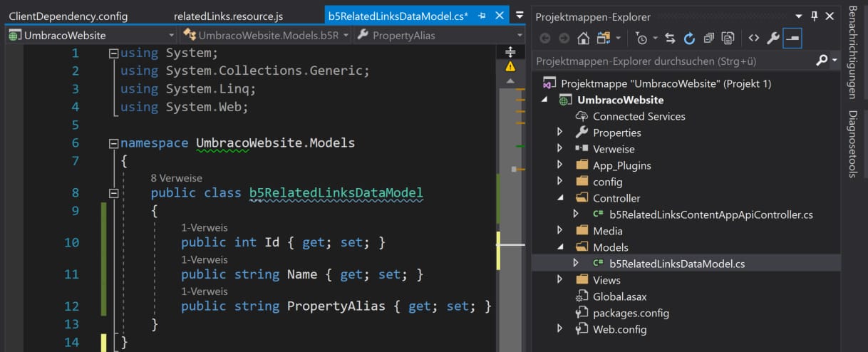Click the View code angle-brackets icon

click(753, 38)
